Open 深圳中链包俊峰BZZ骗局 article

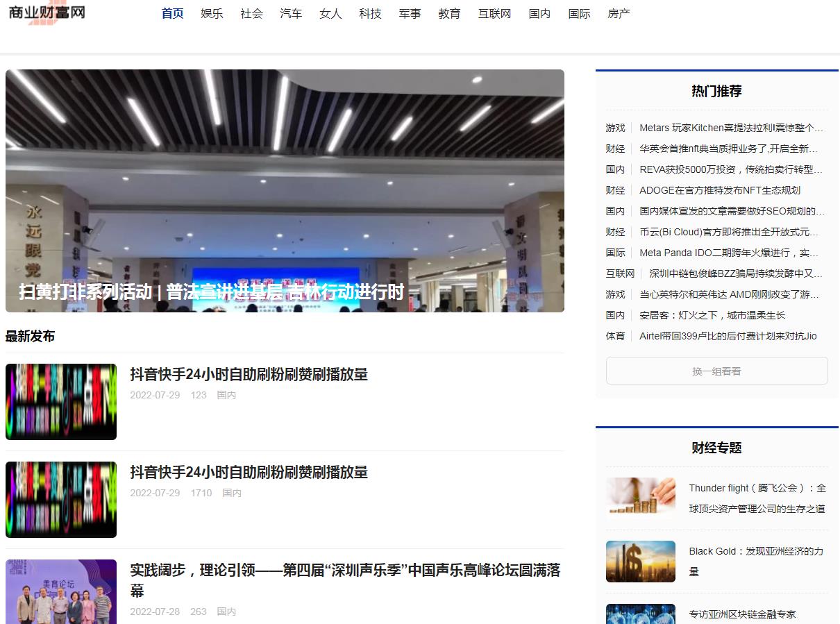[x=737, y=273]
